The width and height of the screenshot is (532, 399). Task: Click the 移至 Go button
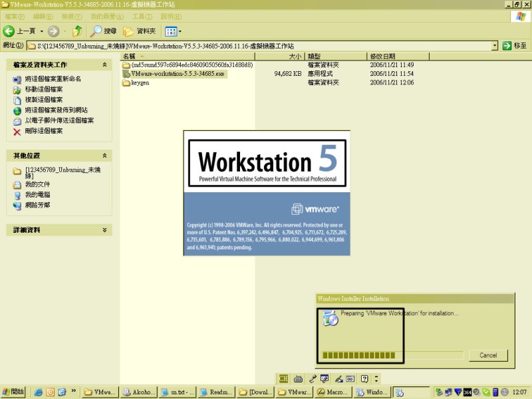click(x=515, y=45)
